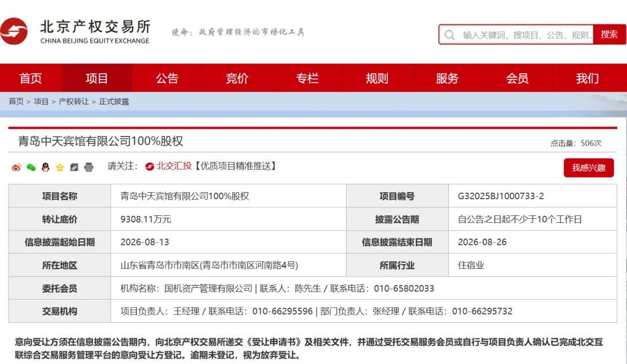627x364 pixels.
Task: Open the 会员 navigation tab
Action: click(517, 78)
